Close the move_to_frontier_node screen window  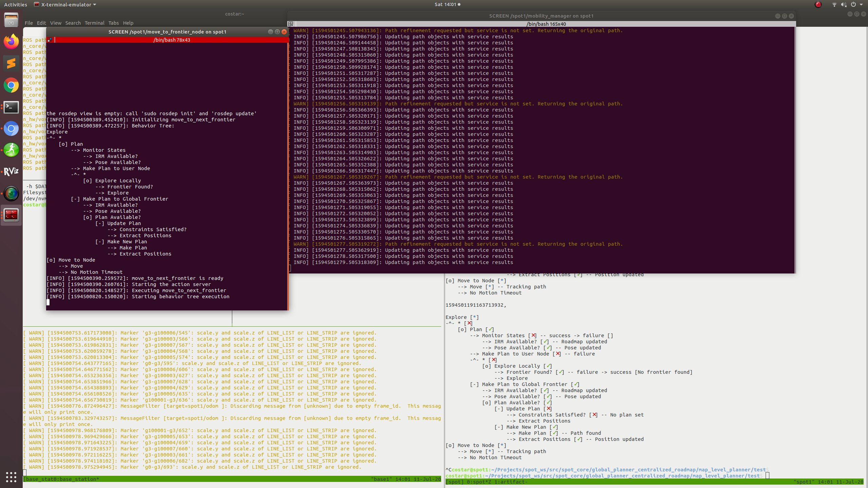(x=284, y=32)
